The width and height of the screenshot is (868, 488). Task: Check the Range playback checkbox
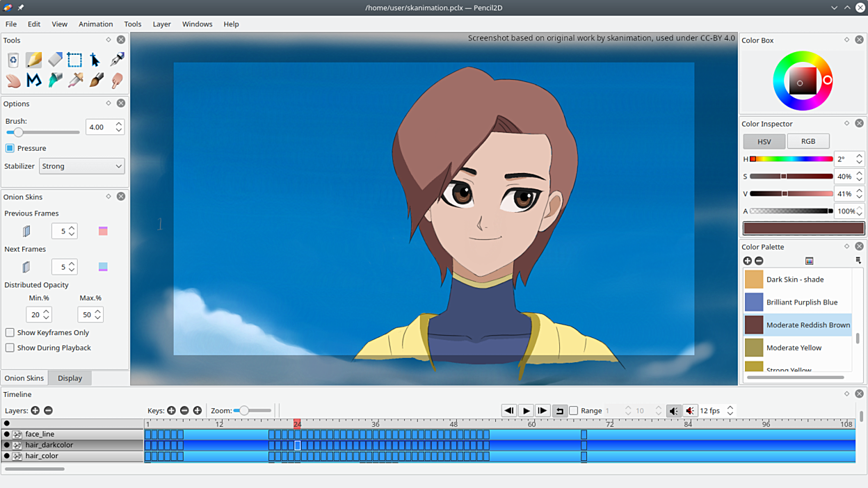click(574, 411)
